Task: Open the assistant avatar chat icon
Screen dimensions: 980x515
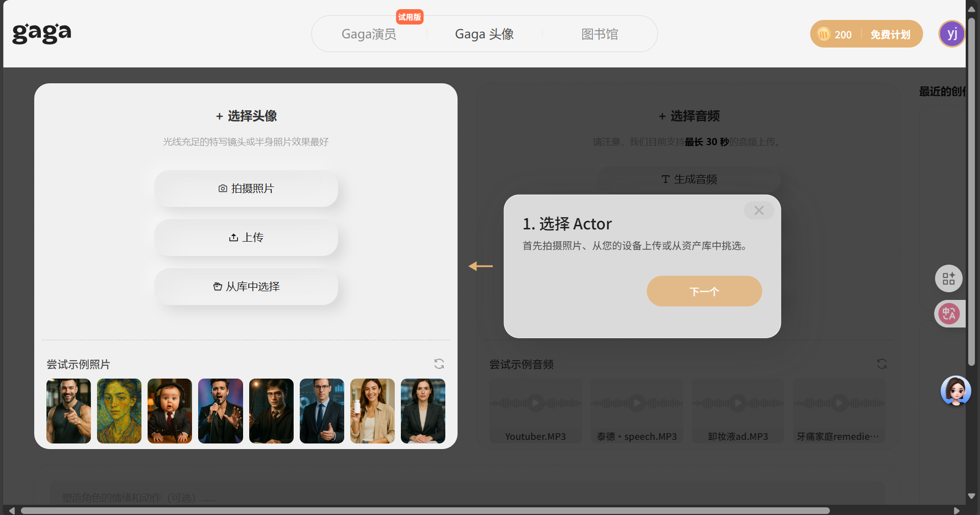Action: pos(955,391)
